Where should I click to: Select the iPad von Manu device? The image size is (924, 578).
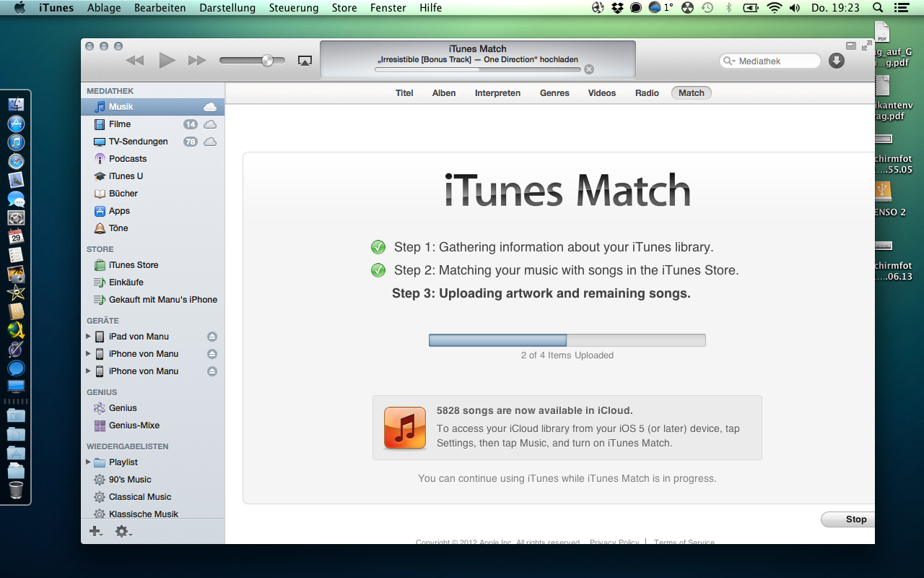(153, 337)
